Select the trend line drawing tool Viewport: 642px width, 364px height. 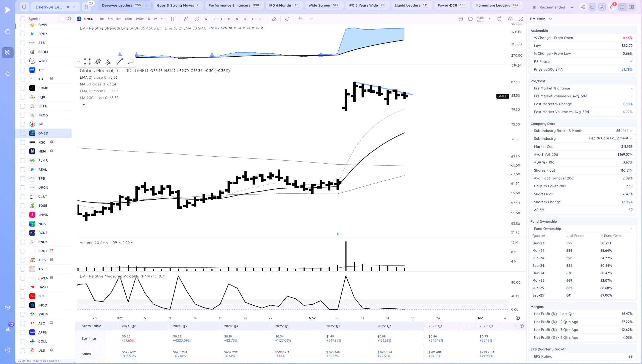tap(120, 61)
